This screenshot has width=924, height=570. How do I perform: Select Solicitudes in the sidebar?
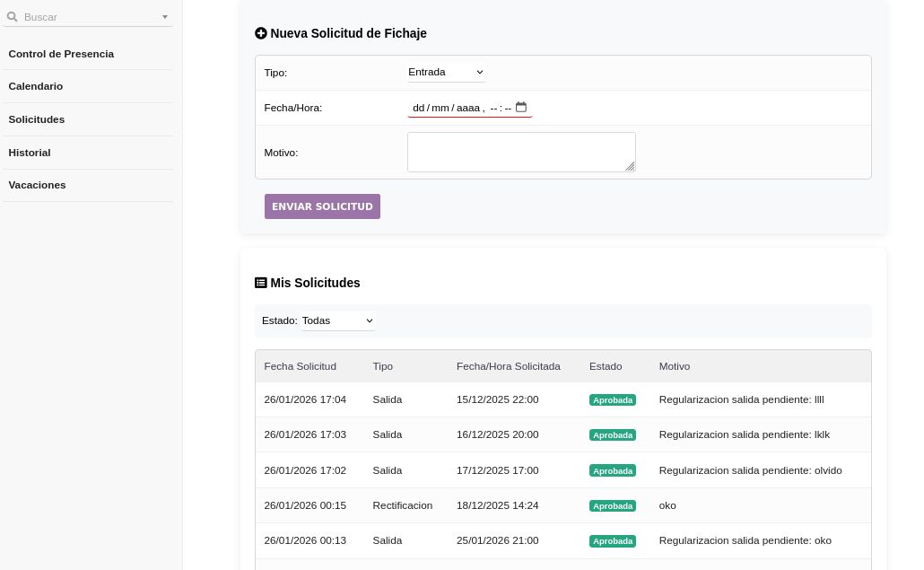pyautogui.click(x=37, y=119)
